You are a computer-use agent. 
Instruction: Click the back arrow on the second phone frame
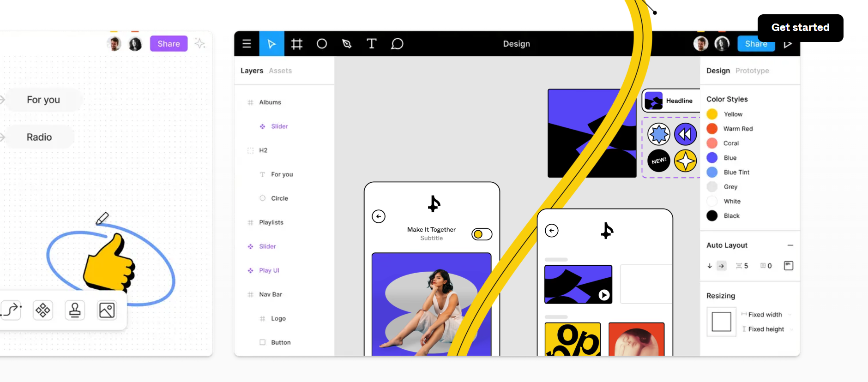[x=552, y=231]
